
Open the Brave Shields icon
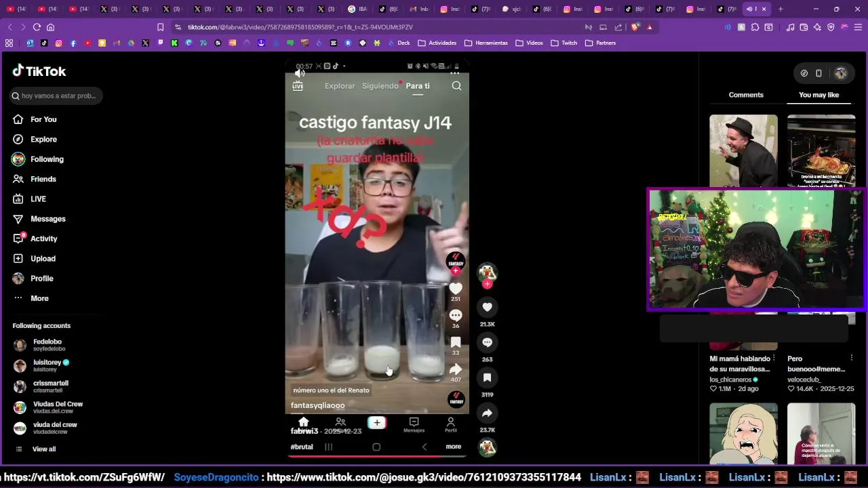635,27
